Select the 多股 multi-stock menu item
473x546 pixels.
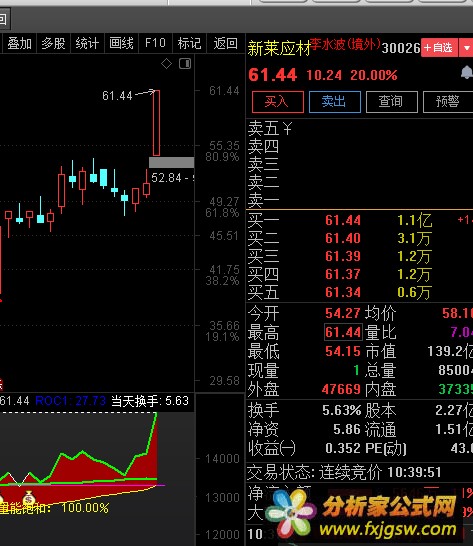(53, 44)
